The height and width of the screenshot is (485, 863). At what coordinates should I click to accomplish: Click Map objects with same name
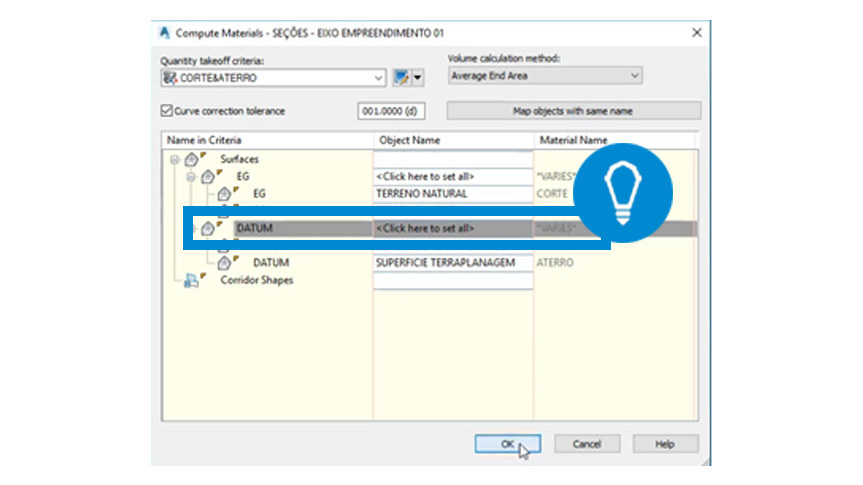tap(573, 111)
